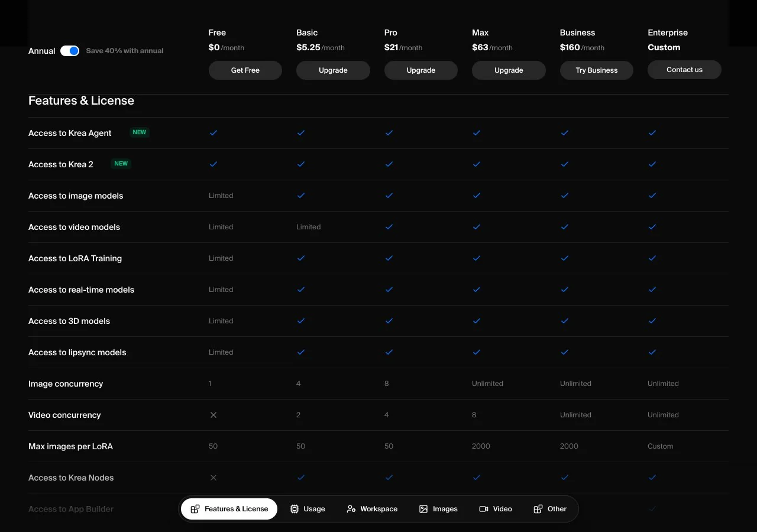Click the X icon in Video concurrency Free column
Viewport: 757px width, 532px height.
click(213, 415)
